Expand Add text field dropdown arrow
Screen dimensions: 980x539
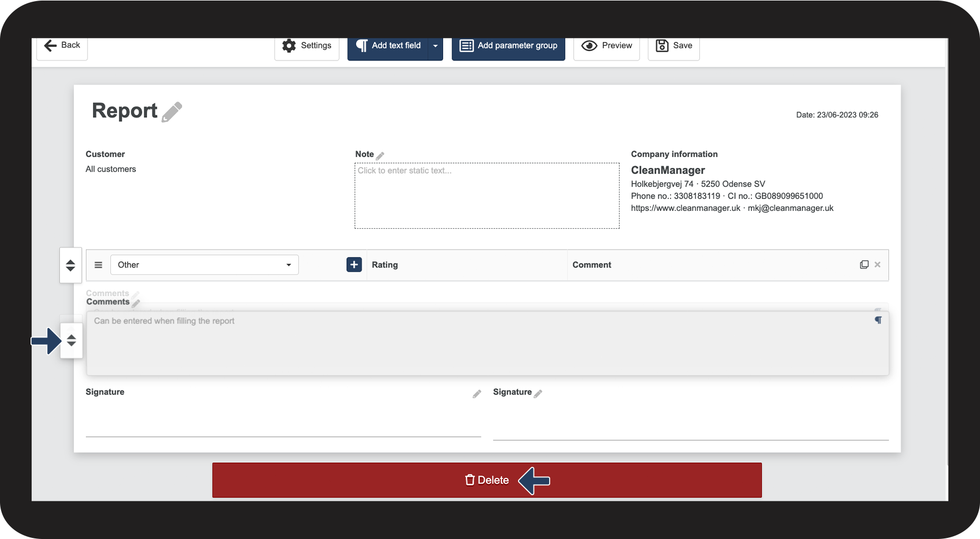[435, 47]
